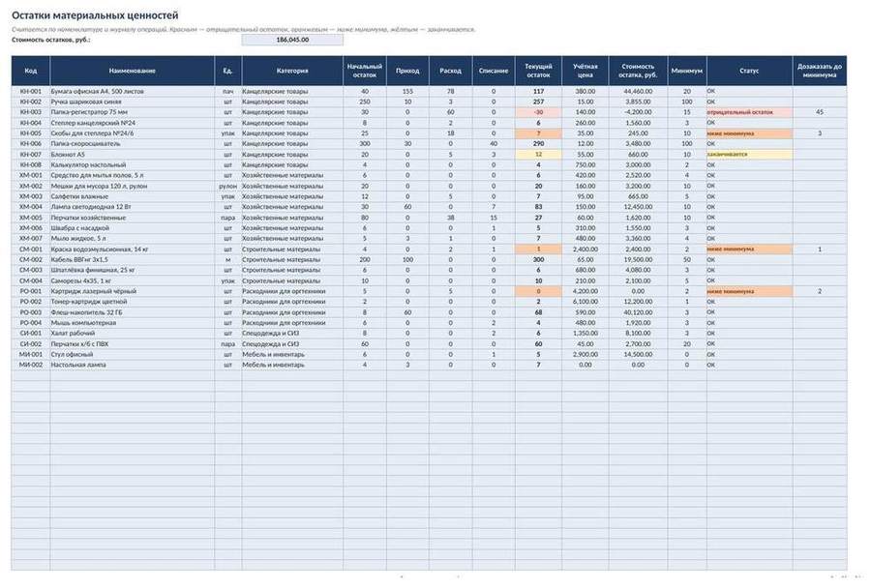Click 'ниже минимума' status in РО-001 row
This screenshot has height=588, width=871.
tap(749, 291)
